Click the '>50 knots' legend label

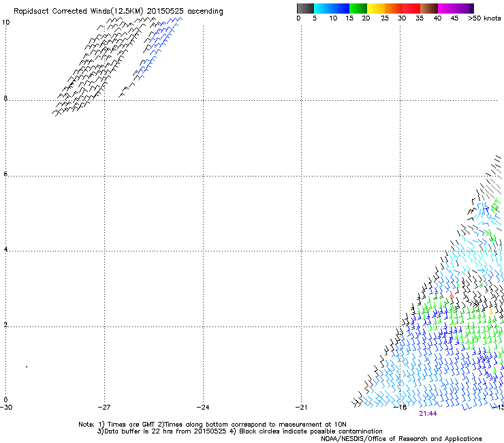[484, 18]
